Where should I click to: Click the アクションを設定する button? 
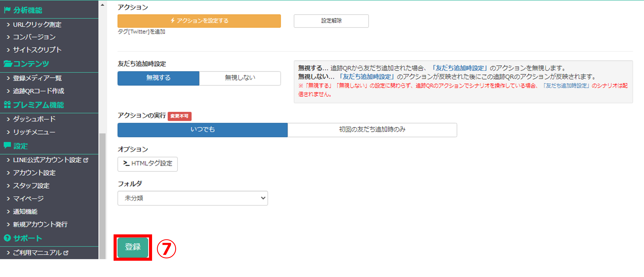coord(199,21)
